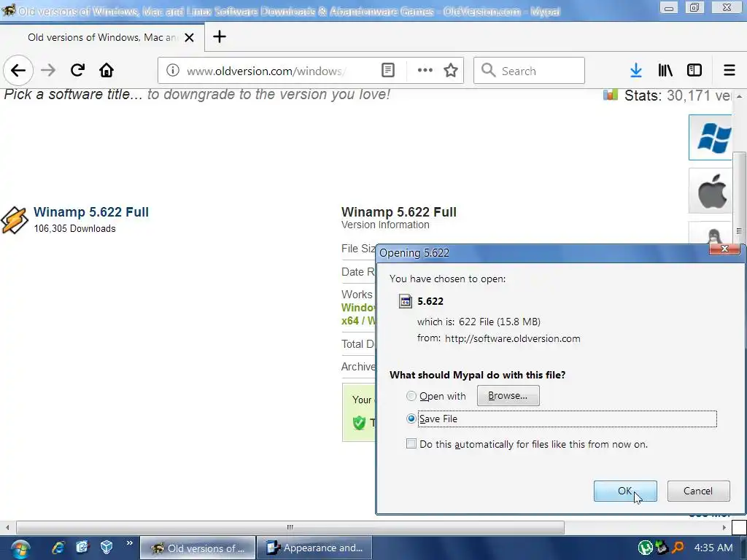The width and height of the screenshot is (747, 560).
Task: Open the Library bookshelf icon
Action: coord(665,71)
